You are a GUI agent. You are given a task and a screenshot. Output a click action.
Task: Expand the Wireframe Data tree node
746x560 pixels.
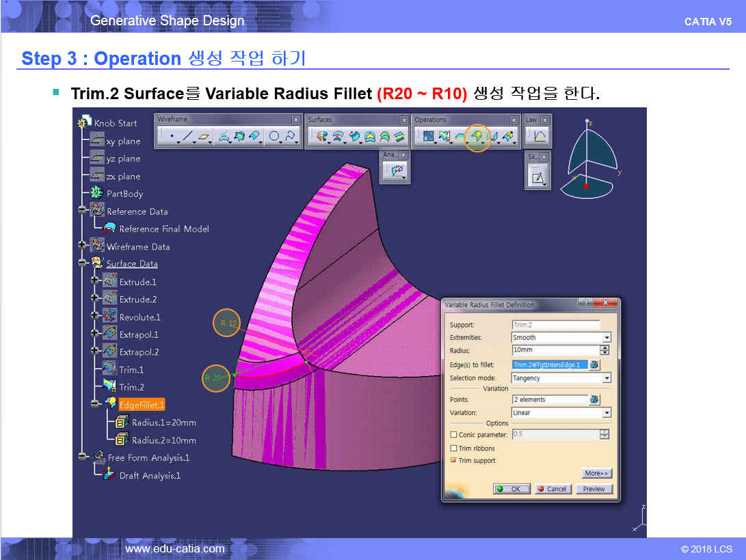click(x=83, y=246)
